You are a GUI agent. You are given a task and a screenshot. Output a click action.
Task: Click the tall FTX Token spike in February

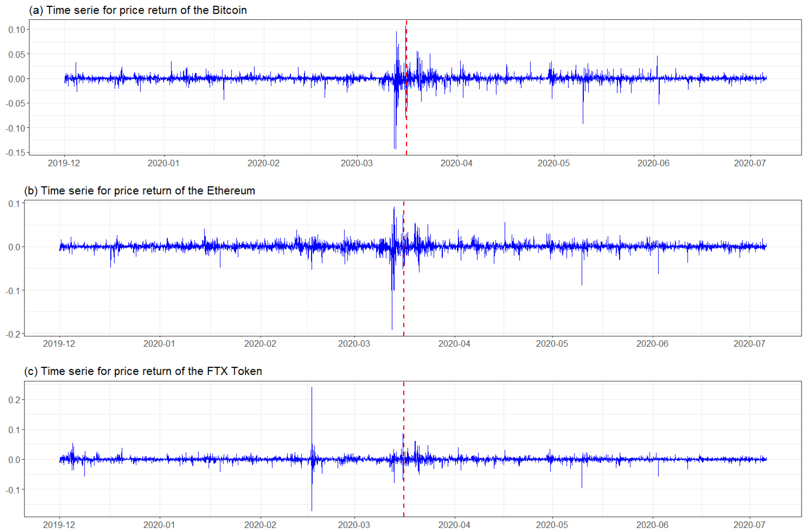(x=312, y=414)
